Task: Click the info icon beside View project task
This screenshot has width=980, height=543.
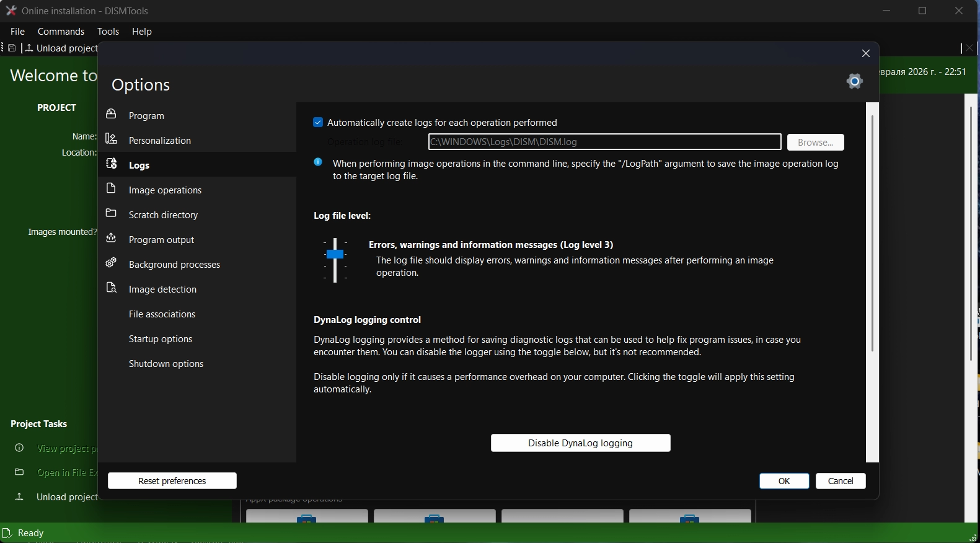Action: click(19, 448)
